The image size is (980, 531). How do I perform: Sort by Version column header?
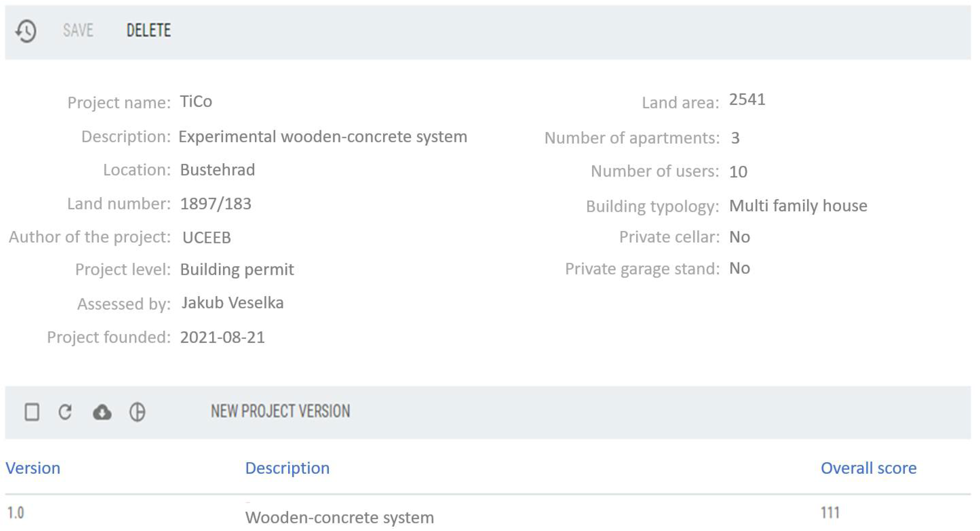click(33, 468)
